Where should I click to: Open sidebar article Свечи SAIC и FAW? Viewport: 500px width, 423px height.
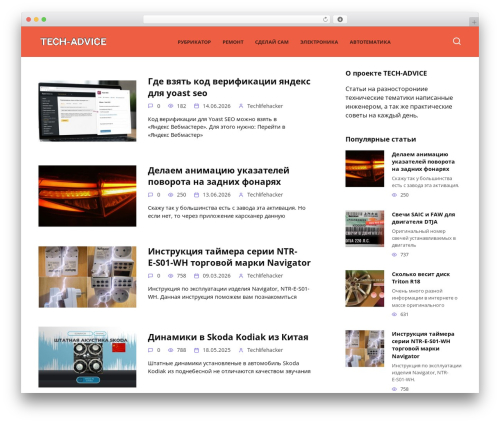tap(423, 218)
